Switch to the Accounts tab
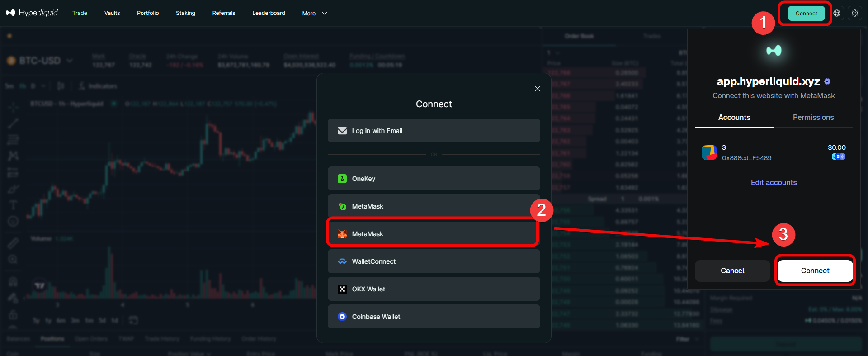 click(x=734, y=117)
